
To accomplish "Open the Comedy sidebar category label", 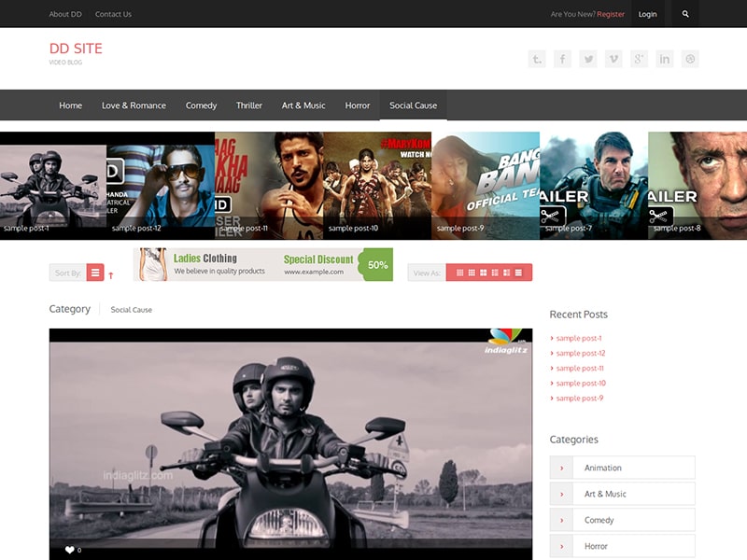I will tap(599, 521).
